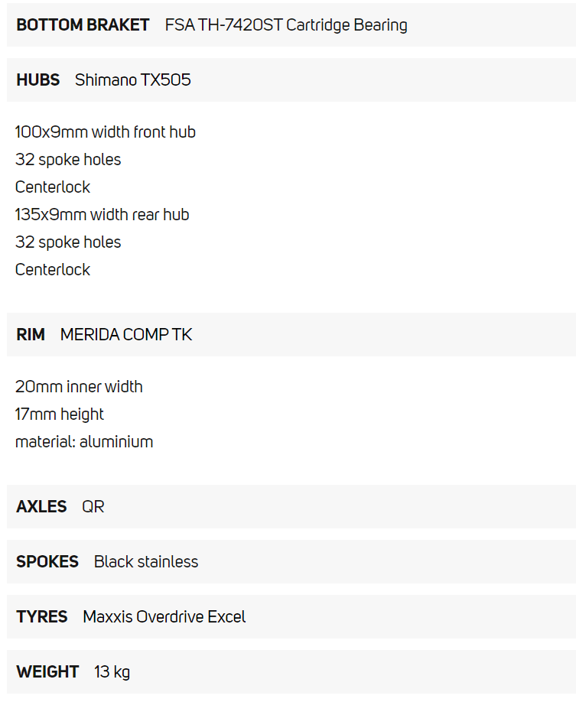Click the BOTTOM BRAKET spec heading
This screenshot has width=576, height=728.
[83, 25]
